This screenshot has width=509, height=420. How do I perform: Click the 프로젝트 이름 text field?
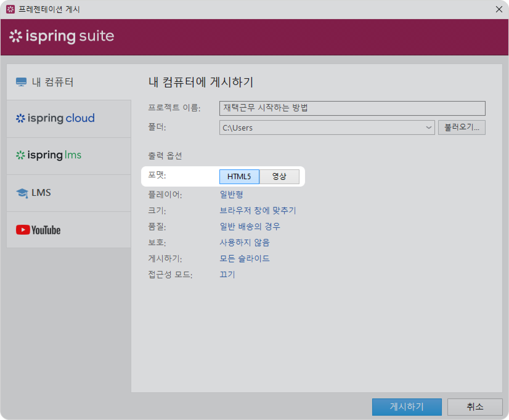click(x=352, y=108)
